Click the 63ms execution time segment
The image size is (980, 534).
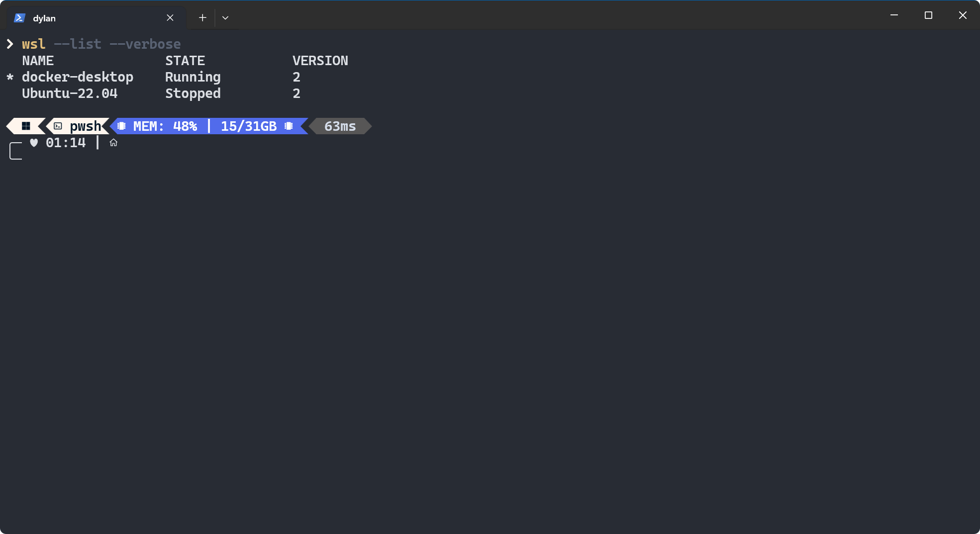click(x=340, y=126)
